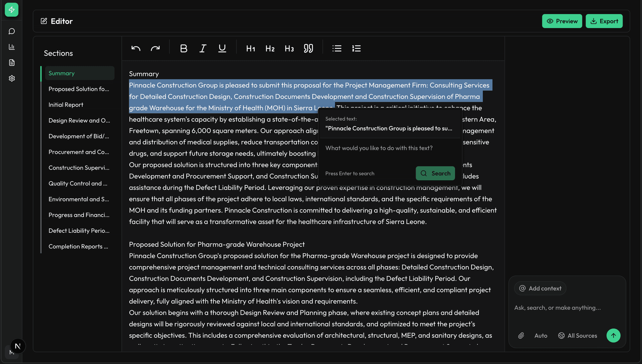
Task: Select the Initial Report section
Action: pos(66,105)
